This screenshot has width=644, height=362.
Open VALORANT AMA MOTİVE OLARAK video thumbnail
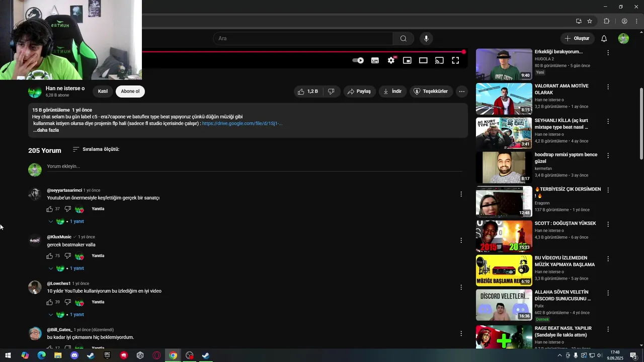504,99
